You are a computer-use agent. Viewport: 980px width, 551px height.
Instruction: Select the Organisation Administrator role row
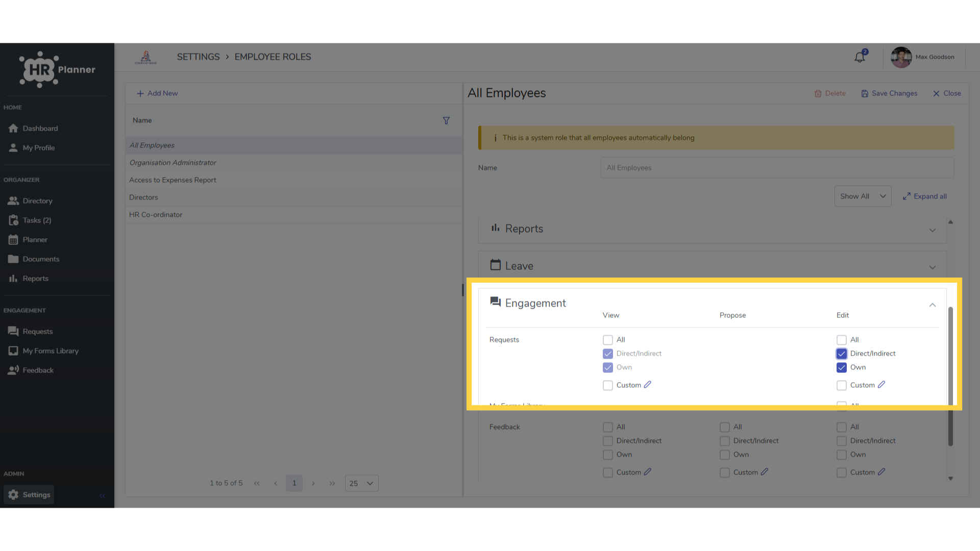294,163
